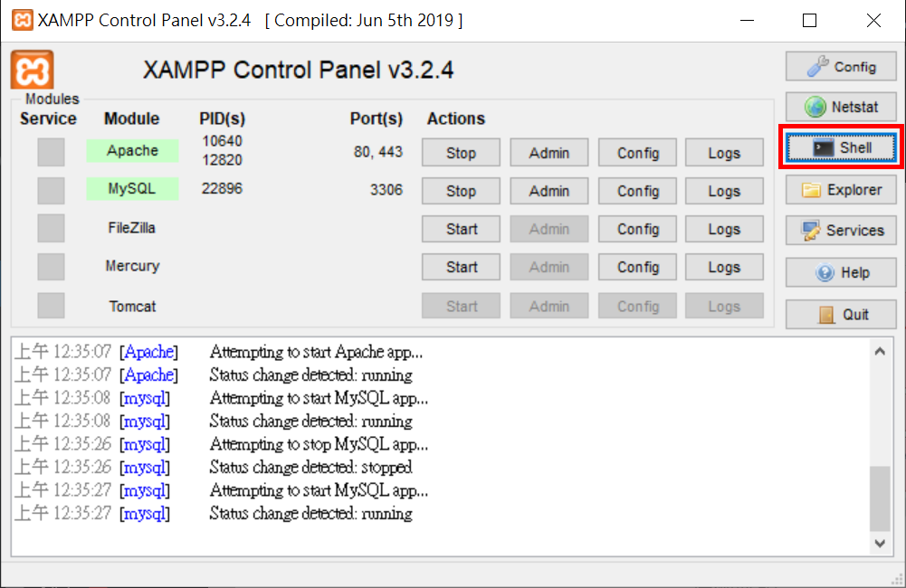
Task: Click the last log entry at 12:35:27 running
Action: pos(310,514)
